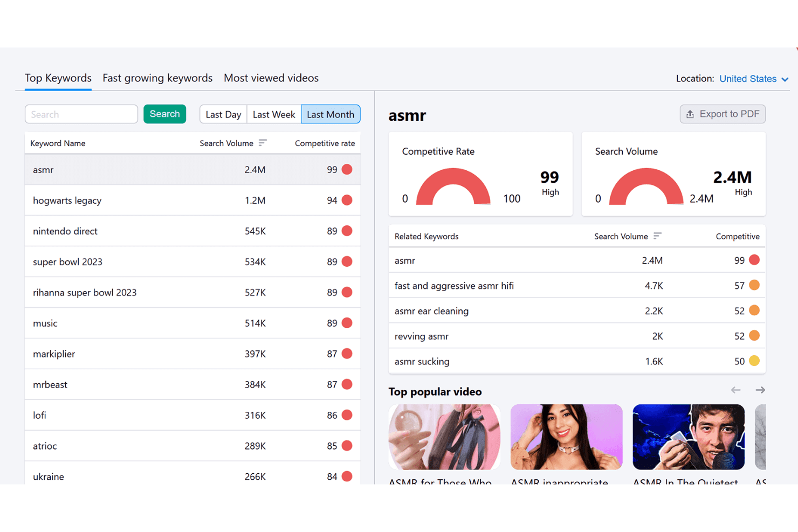798x532 pixels.
Task: Click the Competitive rate column header
Action: point(325,143)
